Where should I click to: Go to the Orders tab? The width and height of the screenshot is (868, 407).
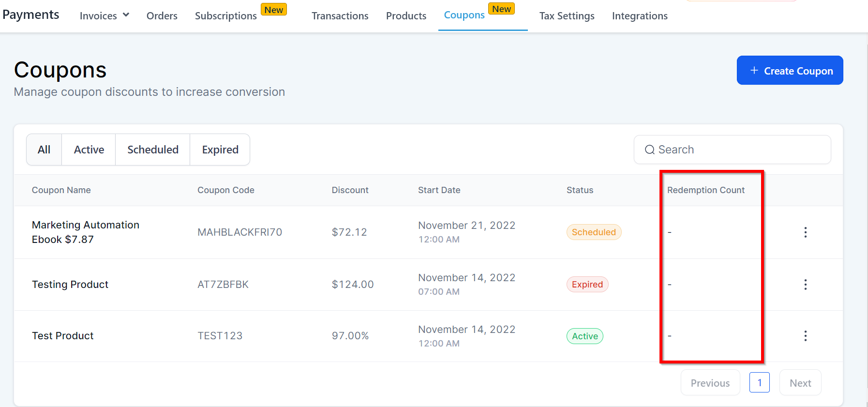click(x=162, y=16)
